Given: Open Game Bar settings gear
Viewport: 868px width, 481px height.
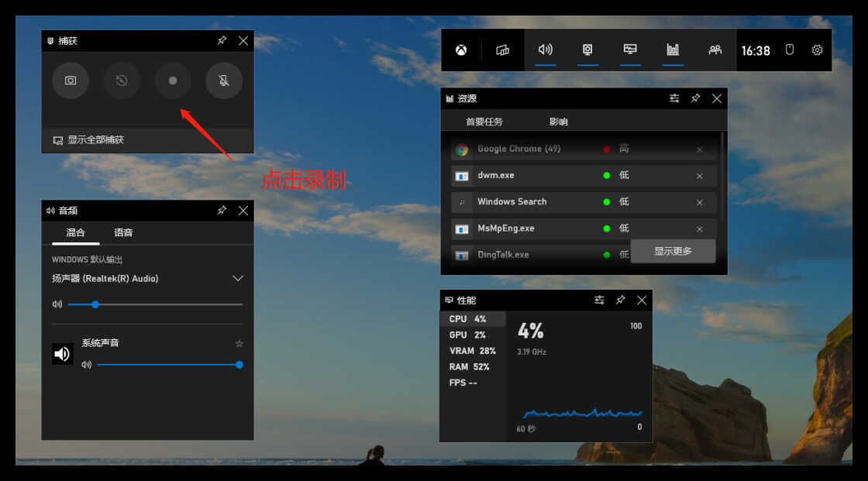Looking at the screenshot, I should click(x=817, y=50).
